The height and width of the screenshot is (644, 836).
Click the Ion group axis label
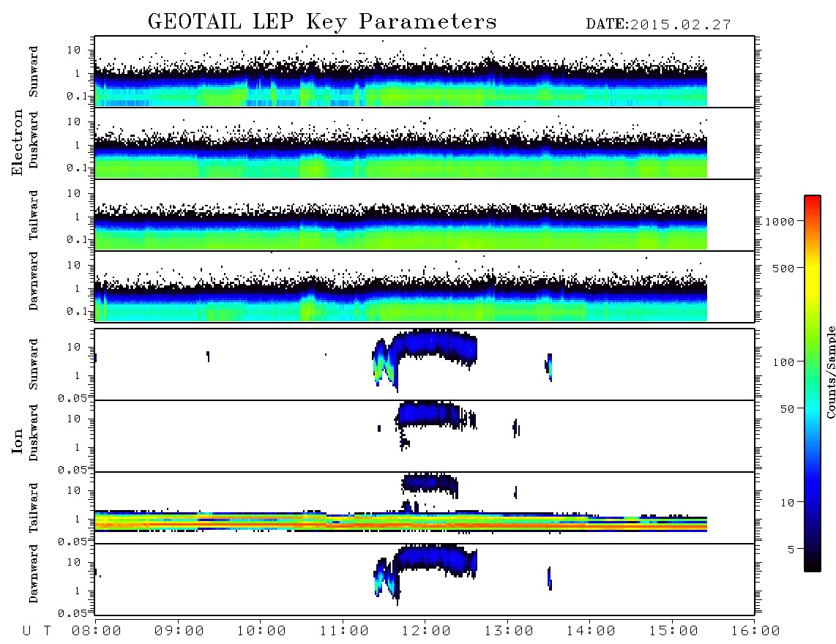[x=18, y=441]
